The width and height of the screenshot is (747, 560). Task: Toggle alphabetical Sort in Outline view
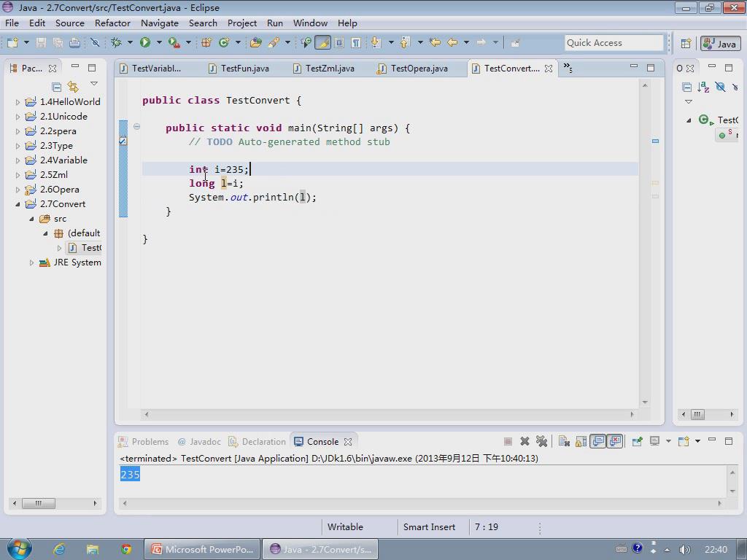click(703, 87)
